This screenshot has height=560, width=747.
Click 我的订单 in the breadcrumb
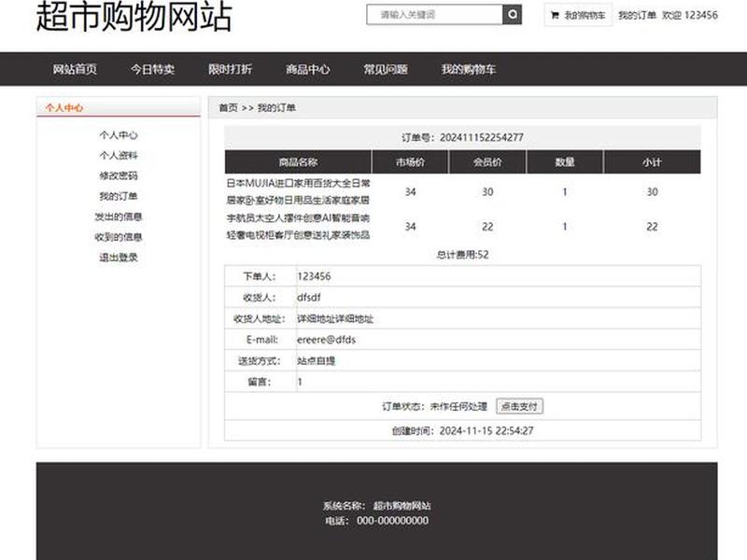click(276, 107)
